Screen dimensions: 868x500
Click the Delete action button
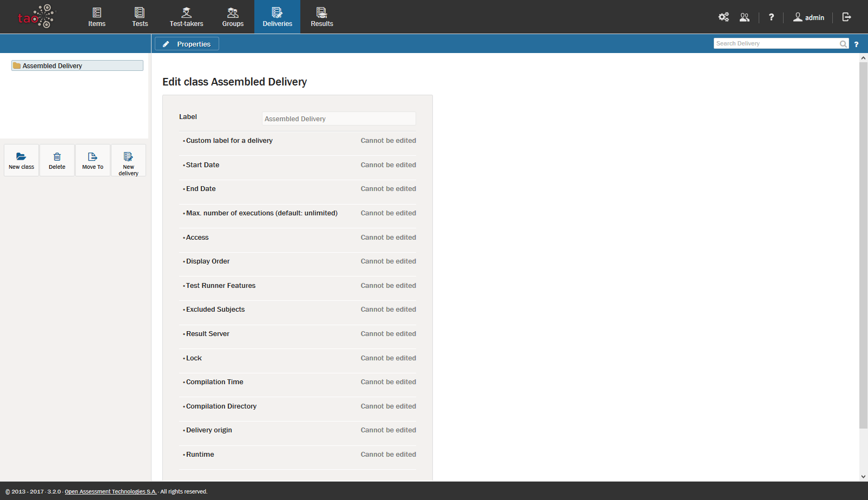click(x=57, y=160)
